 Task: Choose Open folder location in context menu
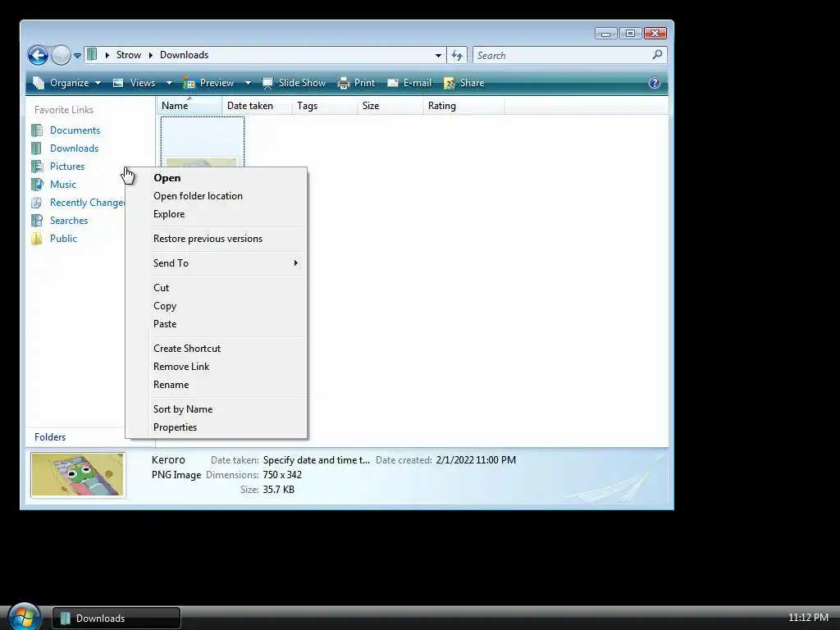pos(217,196)
